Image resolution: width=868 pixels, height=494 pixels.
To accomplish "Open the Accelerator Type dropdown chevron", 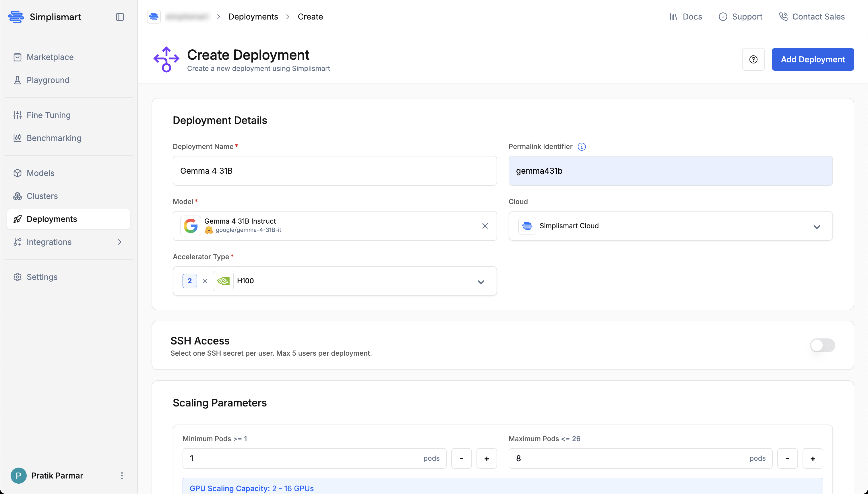I will point(480,282).
